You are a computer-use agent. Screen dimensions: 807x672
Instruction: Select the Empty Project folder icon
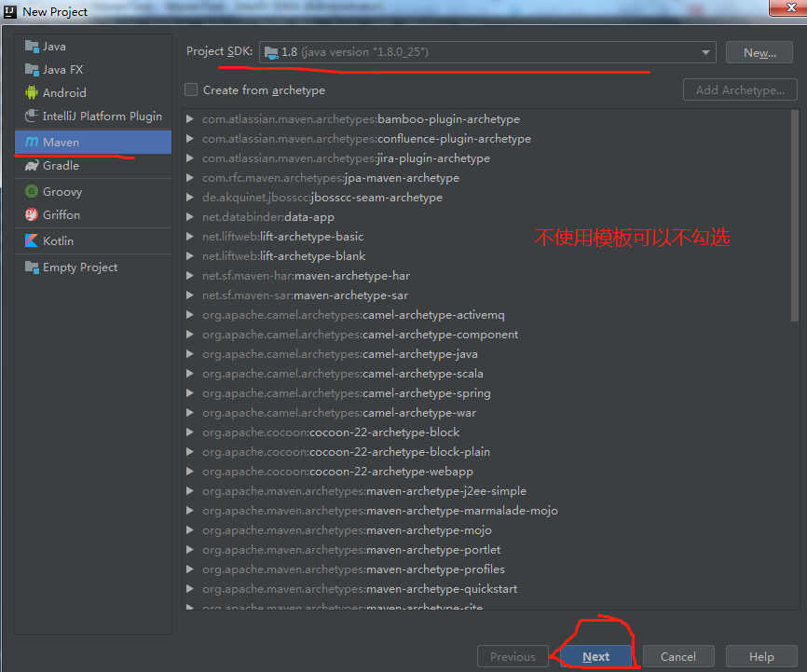[32, 267]
